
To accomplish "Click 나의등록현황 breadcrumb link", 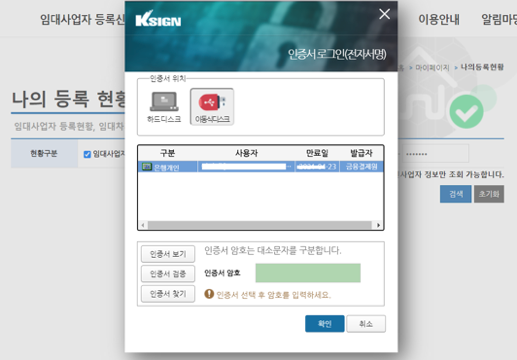I will 482,67.
